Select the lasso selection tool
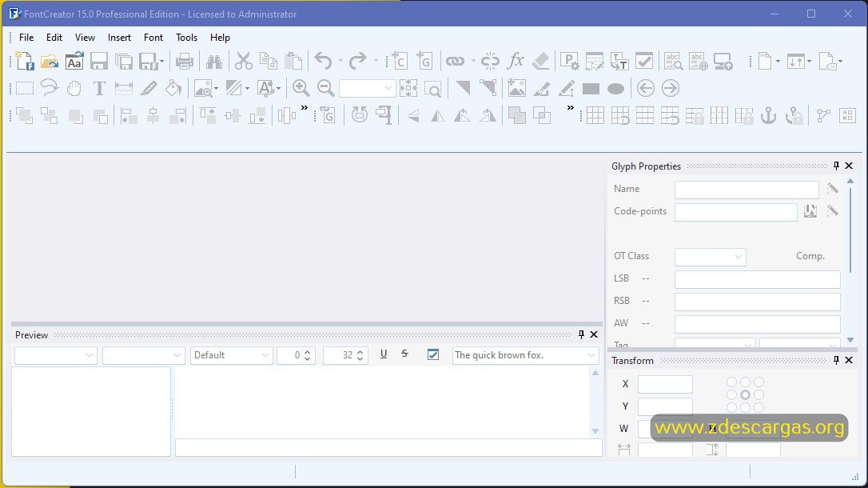This screenshot has height=488, width=868. (50, 88)
